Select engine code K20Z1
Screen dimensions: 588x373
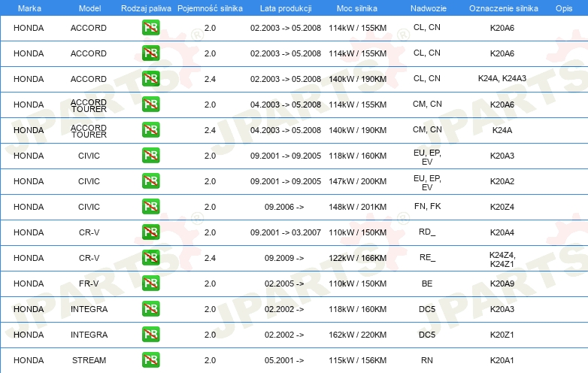point(502,335)
